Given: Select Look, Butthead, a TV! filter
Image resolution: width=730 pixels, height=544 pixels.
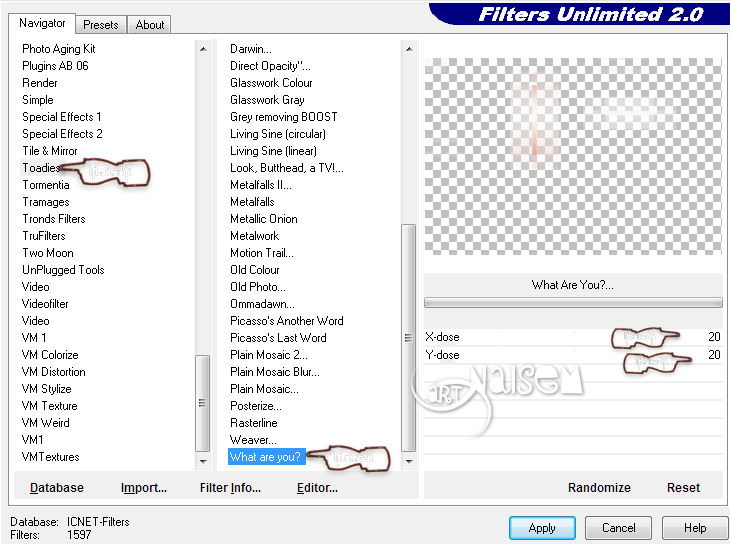Looking at the screenshot, I should pos(287,168).
